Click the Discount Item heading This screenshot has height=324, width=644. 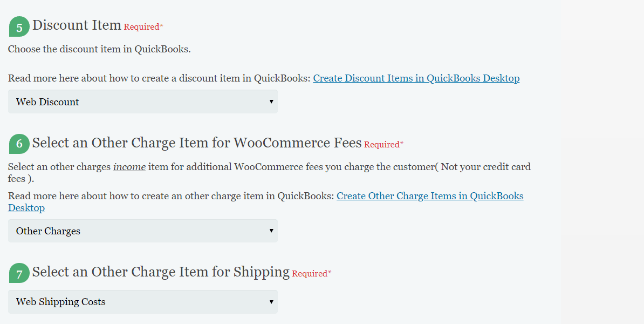pos(77,25)
